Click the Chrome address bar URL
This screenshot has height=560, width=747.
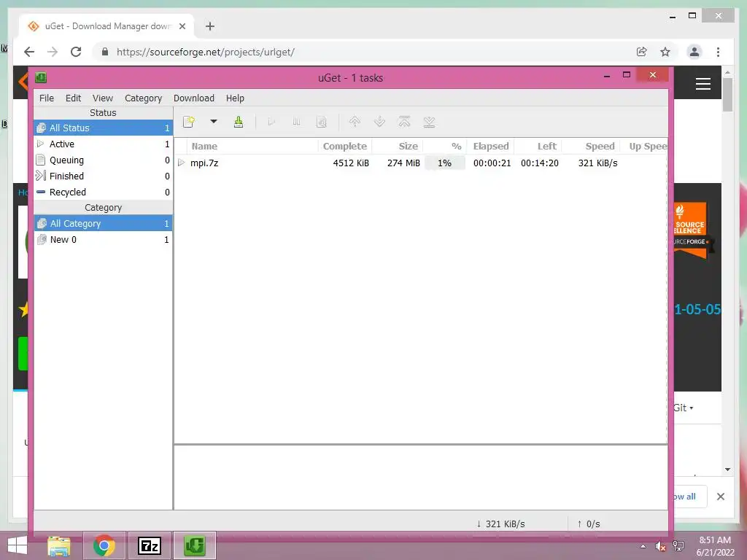pos(205,52)
